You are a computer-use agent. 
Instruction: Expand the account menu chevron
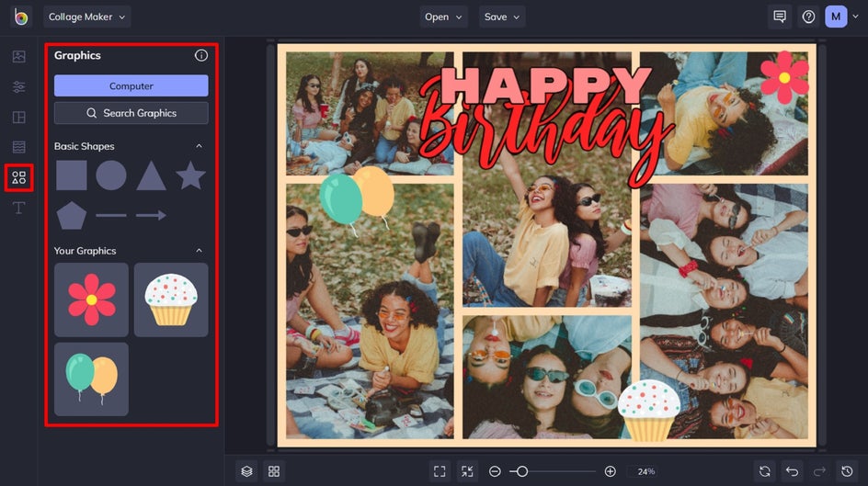coord(855,17)
